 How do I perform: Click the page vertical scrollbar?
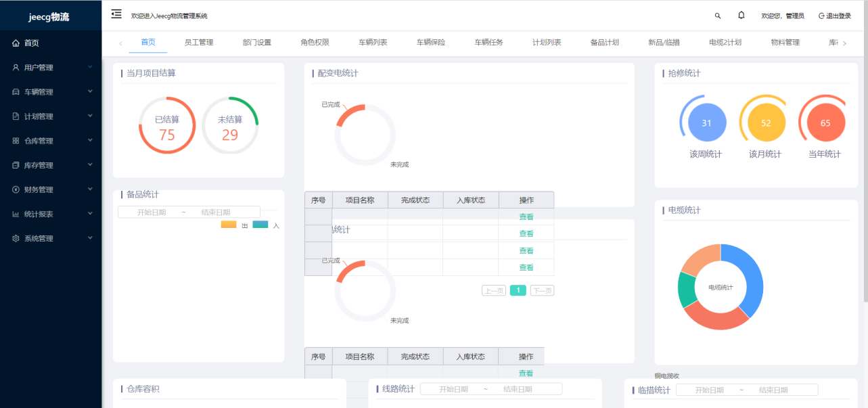point(865,151)
